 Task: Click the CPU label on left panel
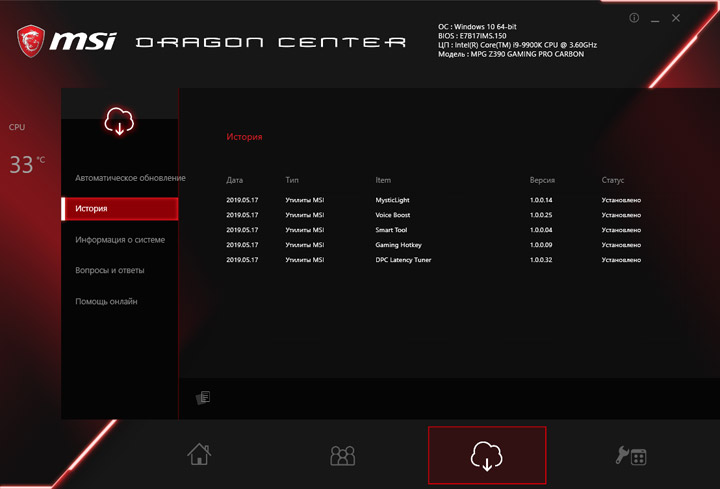coord(17,127)
